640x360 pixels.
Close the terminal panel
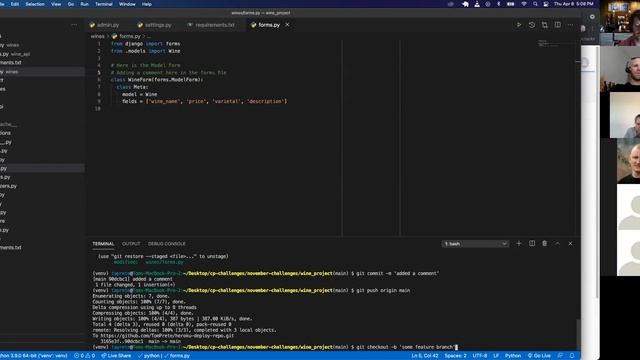click(x=570, y=244)
